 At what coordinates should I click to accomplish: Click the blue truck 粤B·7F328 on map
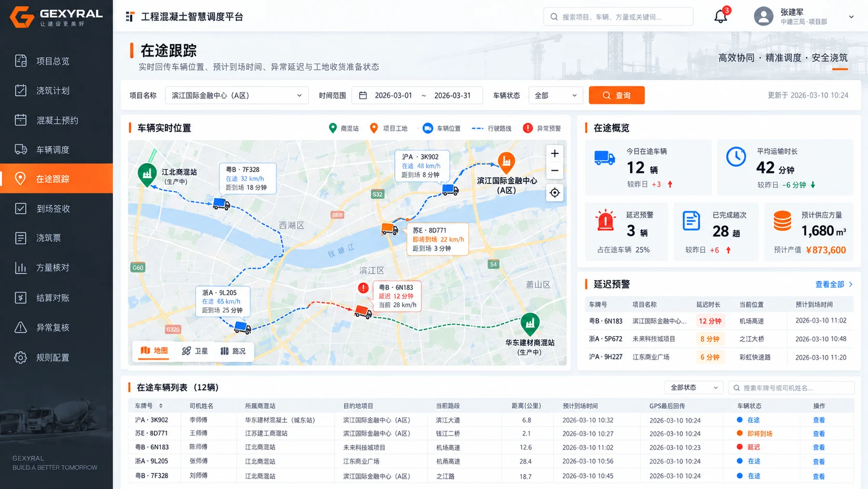pos(222,204)
